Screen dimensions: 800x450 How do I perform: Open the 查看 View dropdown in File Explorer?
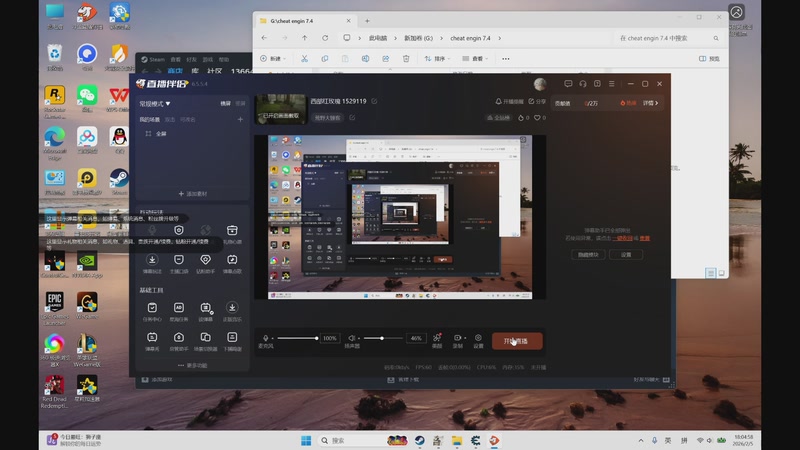475,59
